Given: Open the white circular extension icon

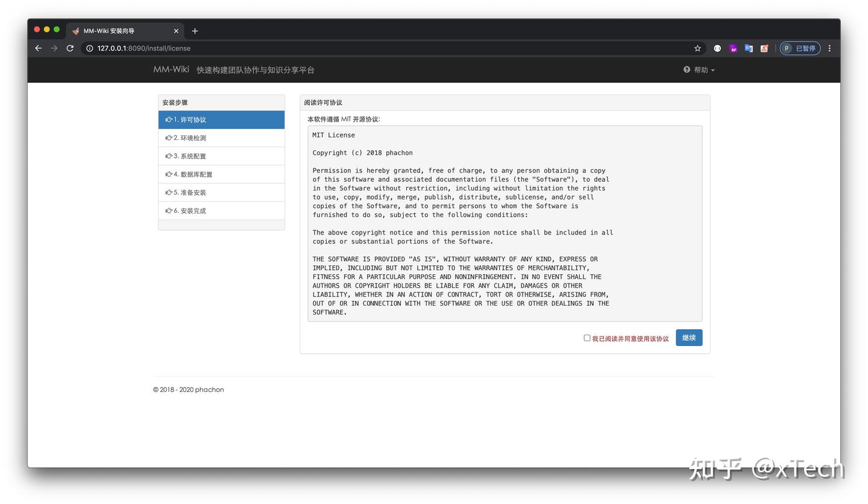Looking at the screenshot, I should pos(717,48).
